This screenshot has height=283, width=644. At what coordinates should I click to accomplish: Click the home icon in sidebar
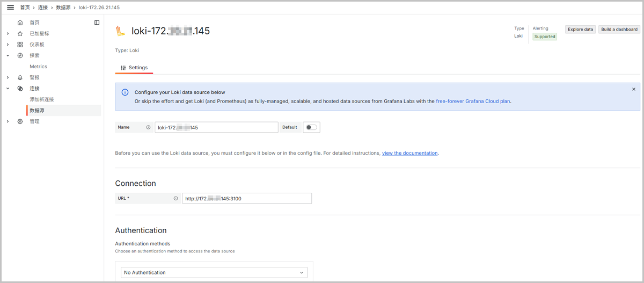[20, 23]
